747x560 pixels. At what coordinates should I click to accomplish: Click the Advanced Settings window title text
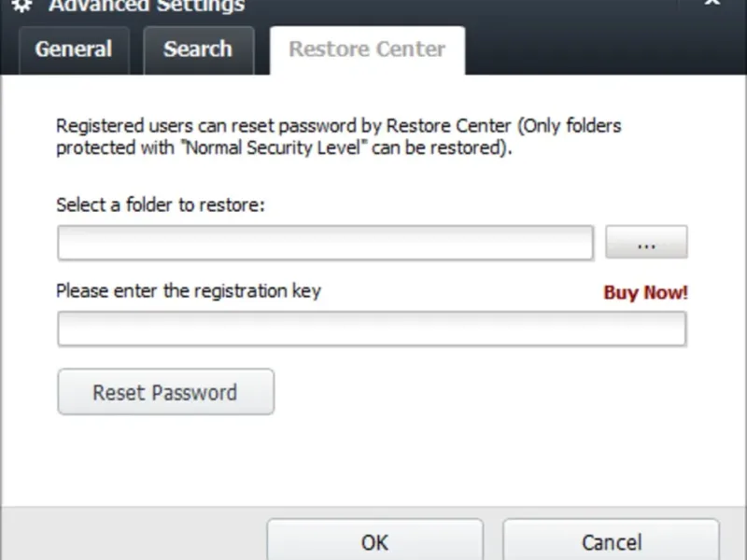[147, 7]
